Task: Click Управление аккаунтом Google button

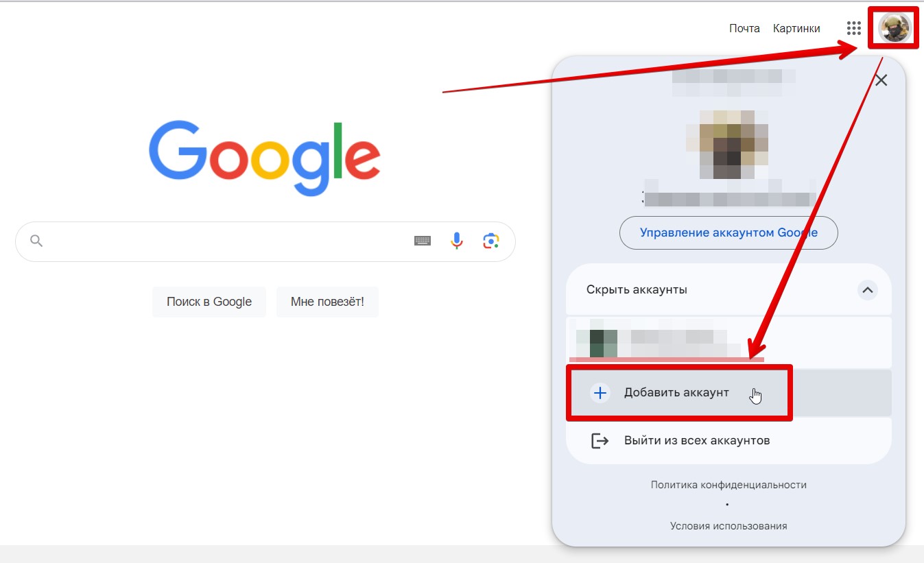Action: (x=728, y=232)
